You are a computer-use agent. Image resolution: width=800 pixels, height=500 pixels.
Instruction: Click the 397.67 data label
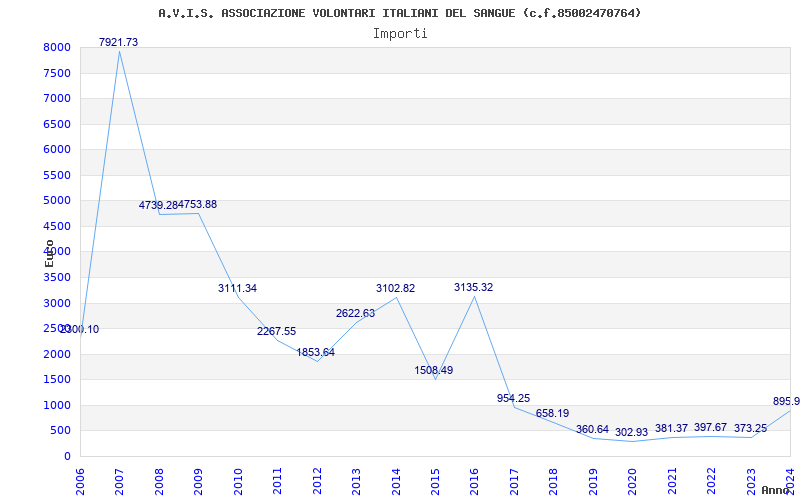[x=710, y=427]
